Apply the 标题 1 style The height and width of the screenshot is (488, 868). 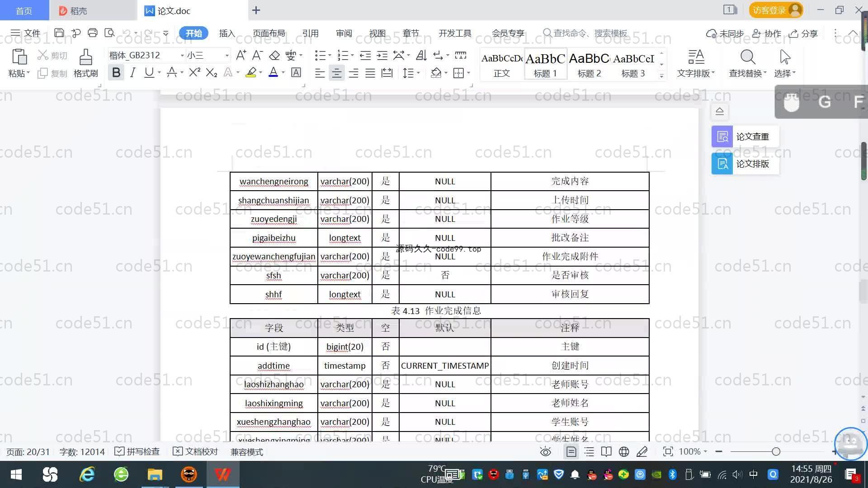[546, 65]
